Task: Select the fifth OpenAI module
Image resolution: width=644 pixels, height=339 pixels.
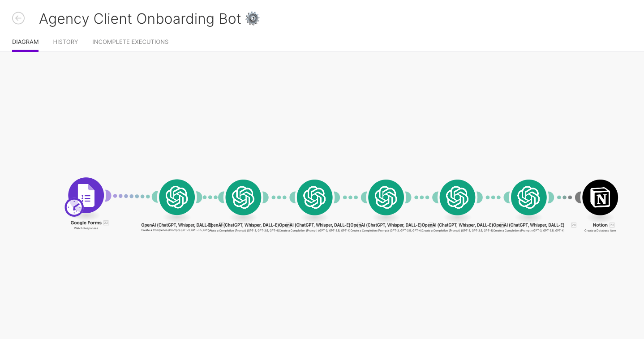Action: click(x=457, y=197)
